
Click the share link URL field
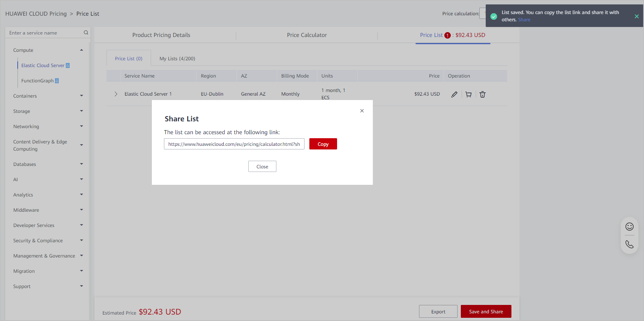(234, 144)
